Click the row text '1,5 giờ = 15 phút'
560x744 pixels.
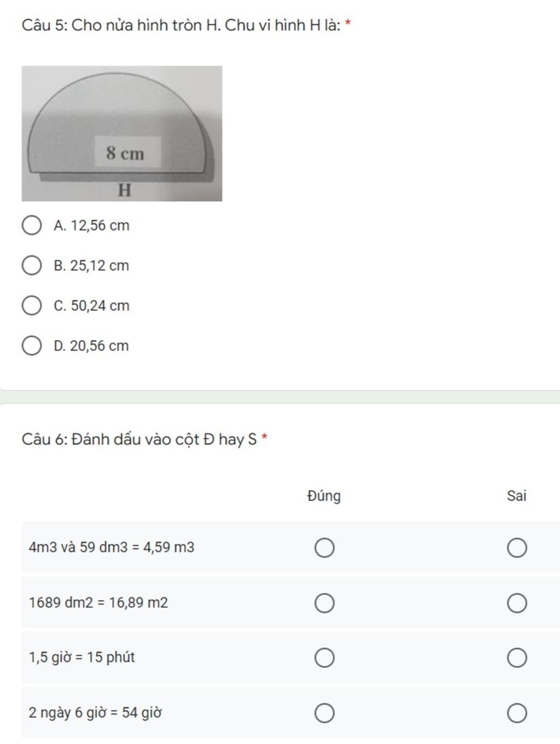point(82,658)
